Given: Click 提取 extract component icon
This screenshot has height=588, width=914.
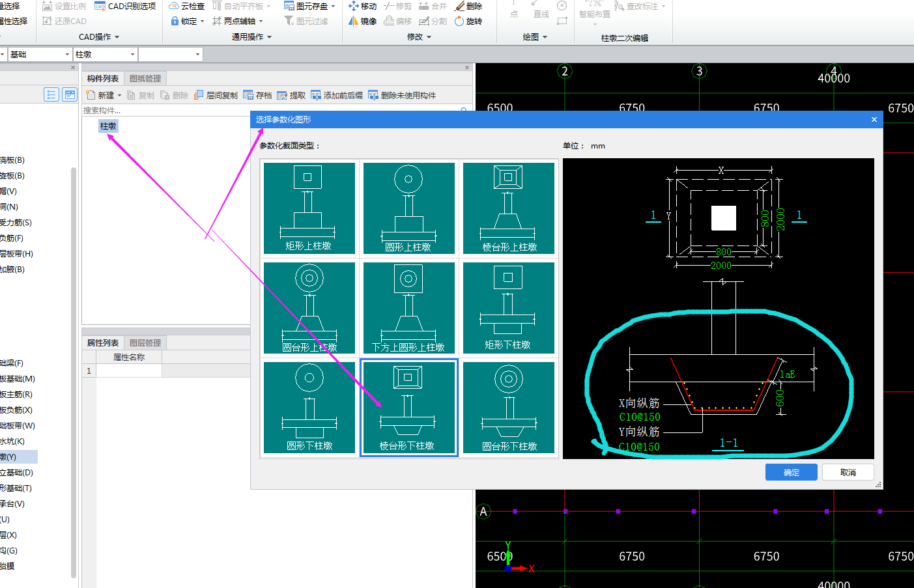Looking at the screenshot, I should tap(291, 95).
